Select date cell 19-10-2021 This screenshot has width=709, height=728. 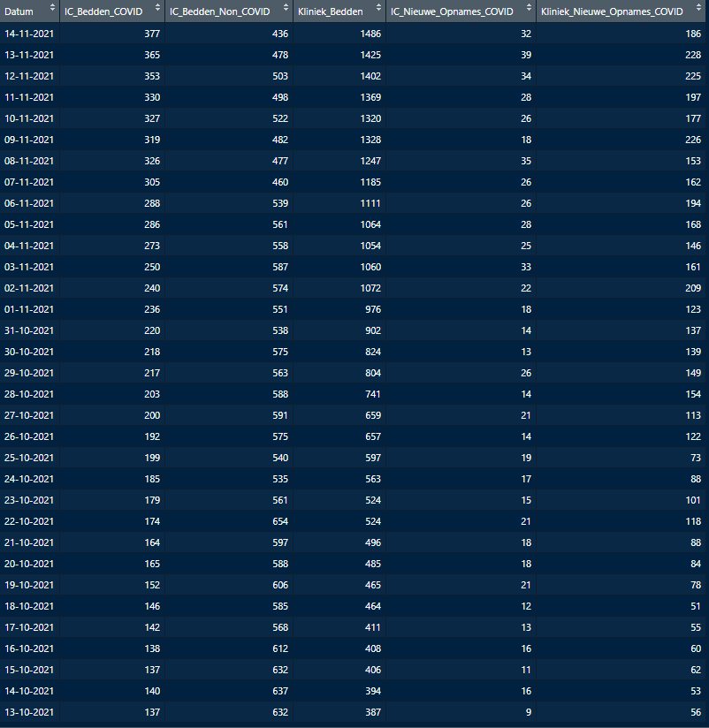29,585
